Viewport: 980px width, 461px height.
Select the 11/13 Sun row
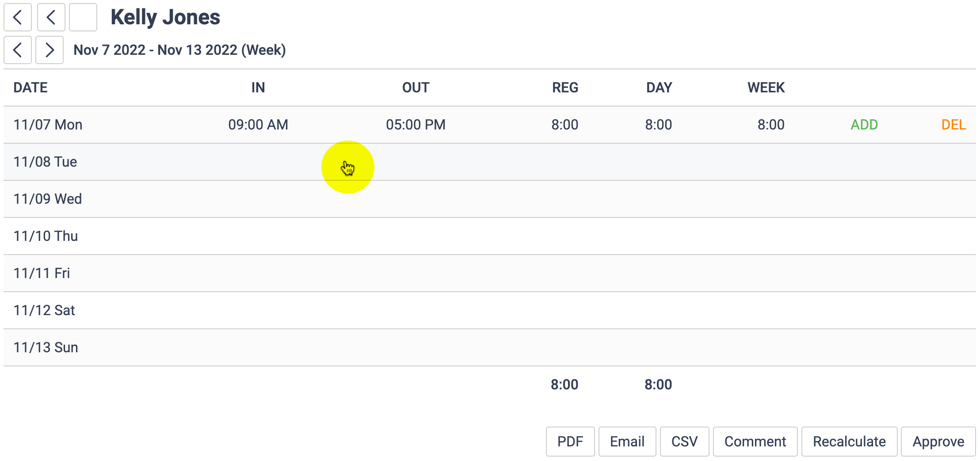[x=46, y=347]
